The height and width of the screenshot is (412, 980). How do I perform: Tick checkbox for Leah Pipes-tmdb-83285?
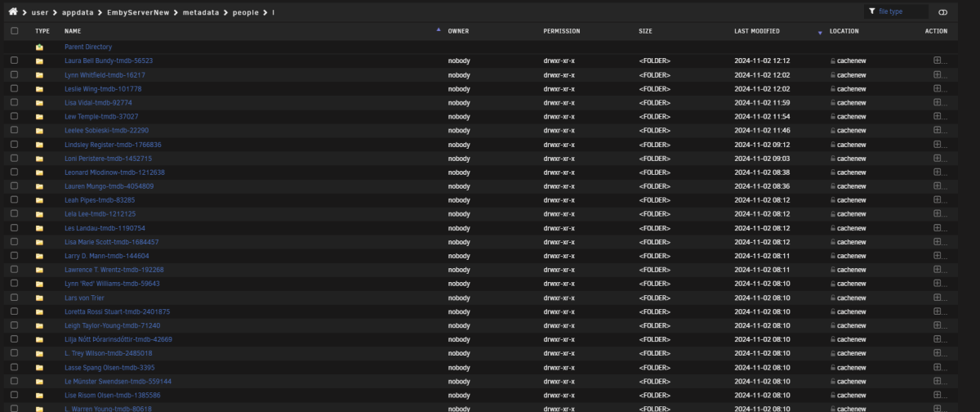click(14, 200)
